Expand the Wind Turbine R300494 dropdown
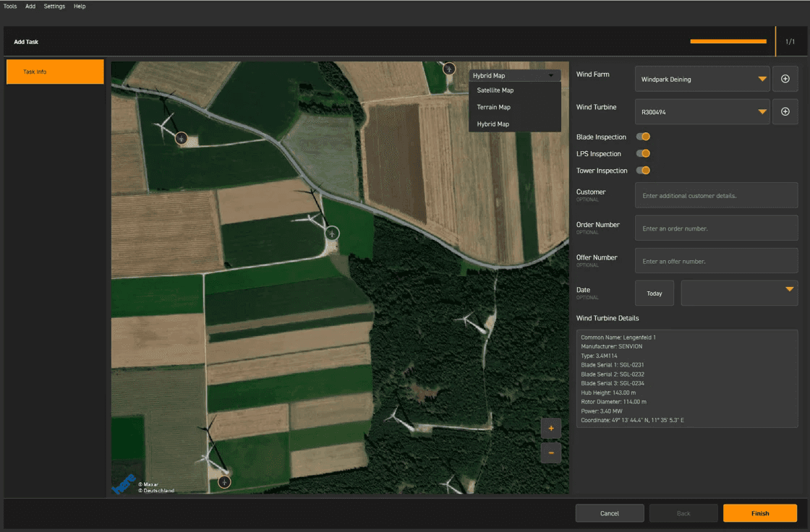The width and height of the screenshot is (810, 532). click(702, 112)
